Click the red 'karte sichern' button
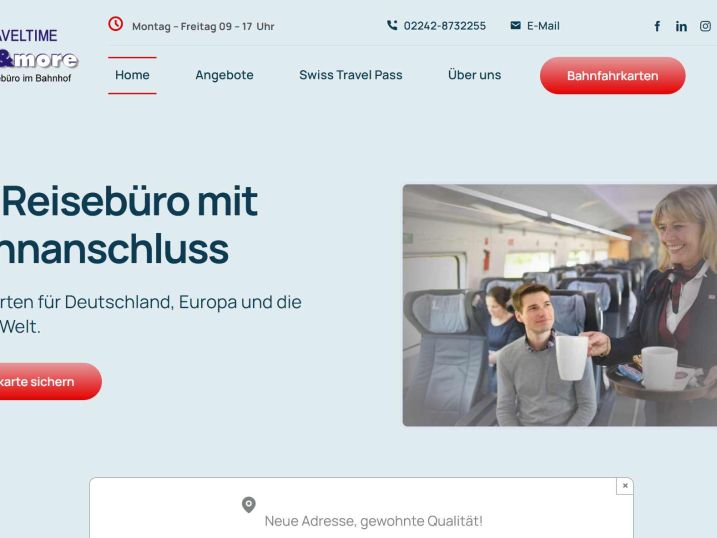The height and width of the screenshot is (538, 717). (46, 381)
